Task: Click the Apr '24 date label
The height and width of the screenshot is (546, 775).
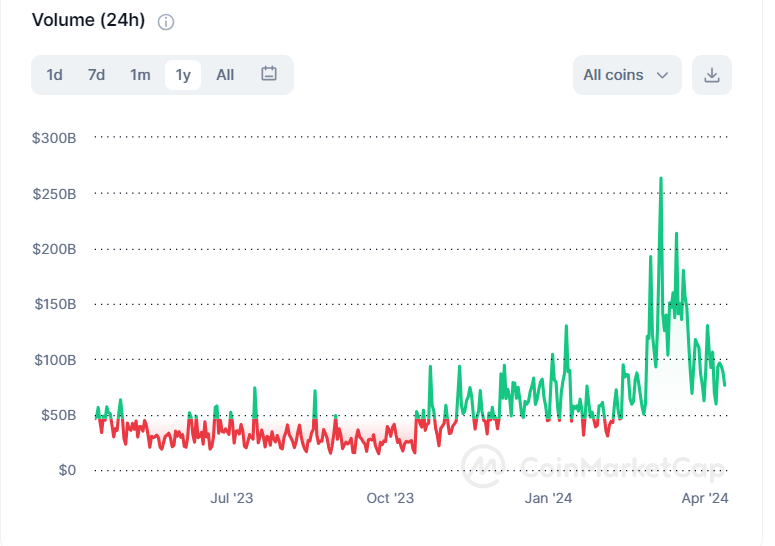Action: pyautogui.click(x=705, y=498)
